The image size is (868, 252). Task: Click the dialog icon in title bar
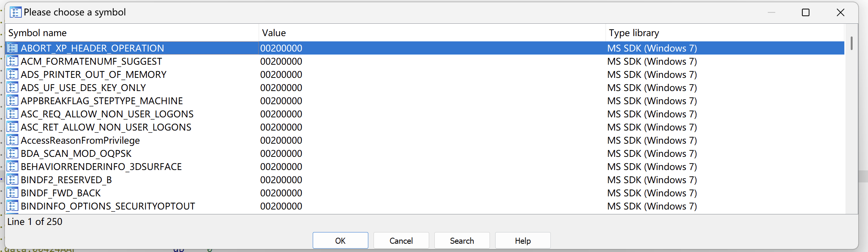pyautogui.click(x=15, y=12)
